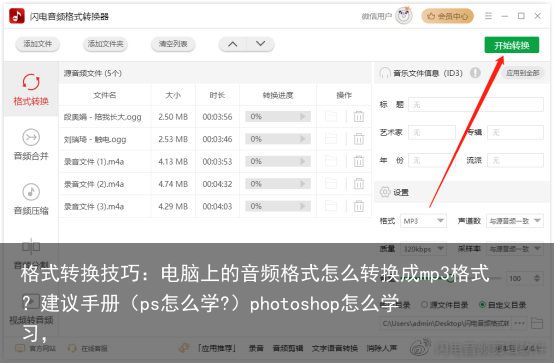554x363 pixels.
Task: Open output folder for 触电.ogg row
Action: click(331, 139)
